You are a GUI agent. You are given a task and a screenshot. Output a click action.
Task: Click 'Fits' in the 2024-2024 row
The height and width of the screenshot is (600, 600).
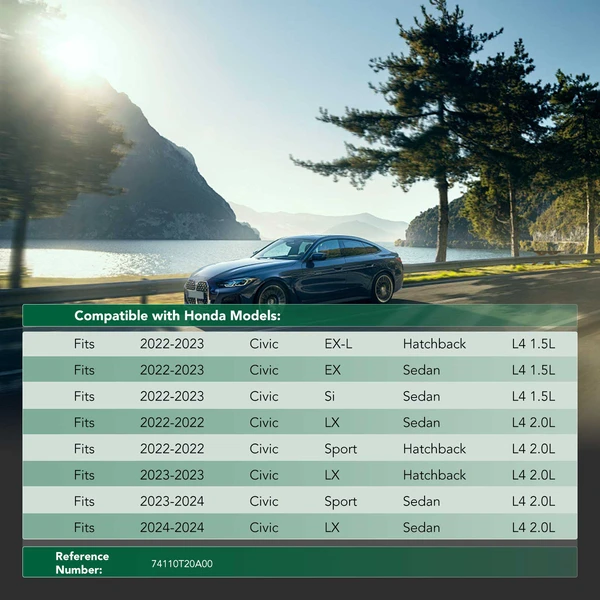(84, 527)
